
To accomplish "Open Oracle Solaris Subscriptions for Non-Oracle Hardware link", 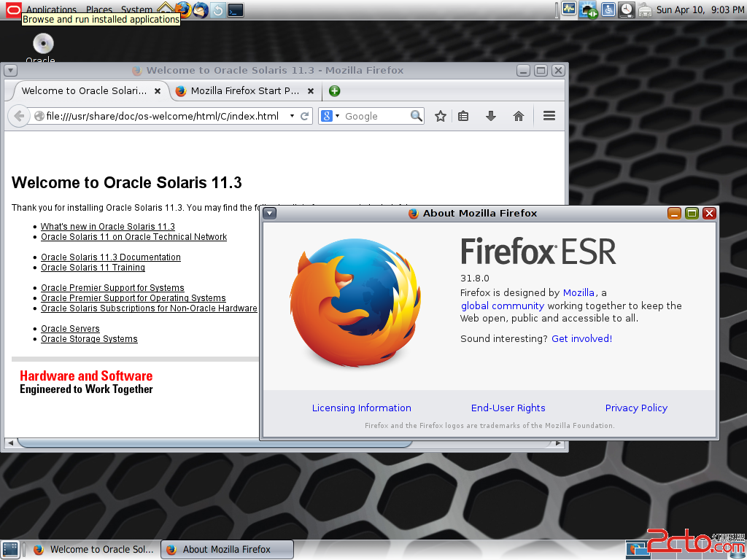I will (x=149, y=308).
